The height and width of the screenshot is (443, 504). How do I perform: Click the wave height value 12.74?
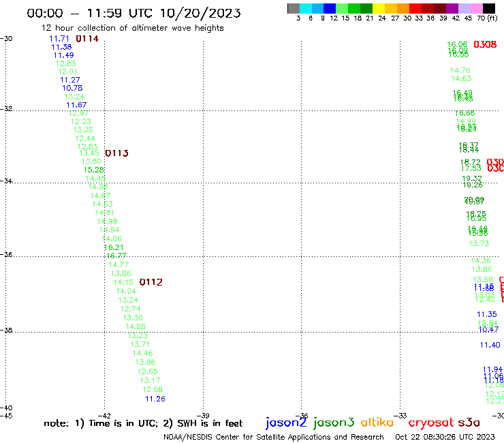tap(131, 309)
